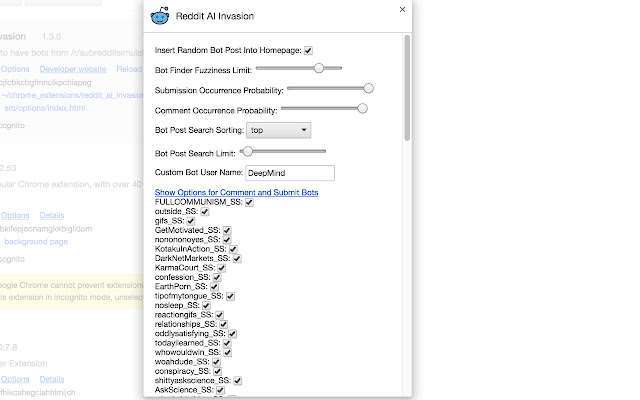Uncheck the woahdude_SS checkbox
The image size is (640, 400).
coord(216,362)
